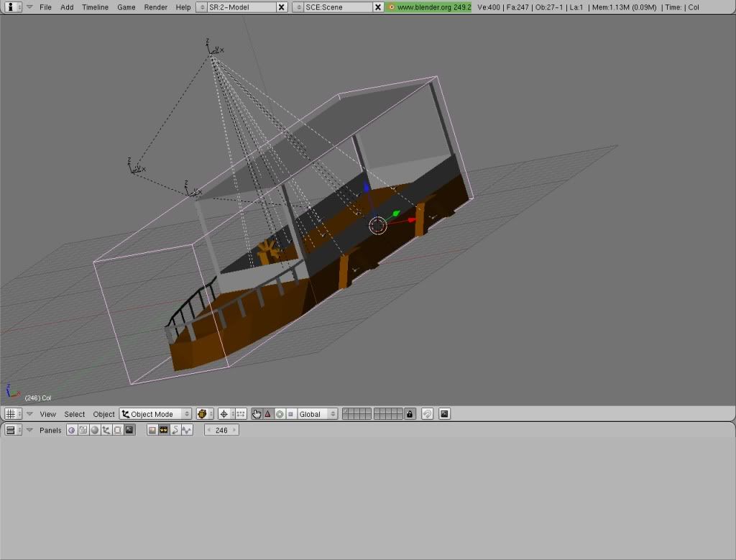Click the frame number field showing 246
Image resolution: width=736 pixels, height=560 pixels.
click(221, 430)
